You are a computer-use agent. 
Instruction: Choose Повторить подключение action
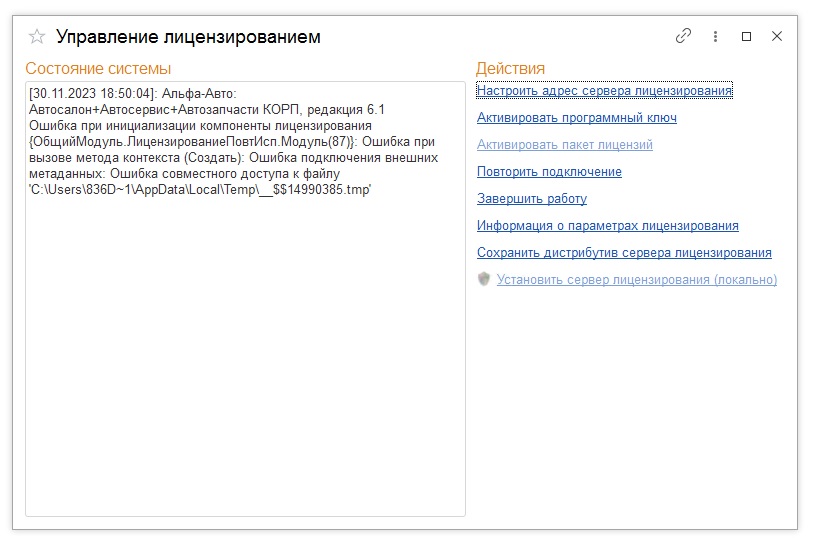(549, 172)
